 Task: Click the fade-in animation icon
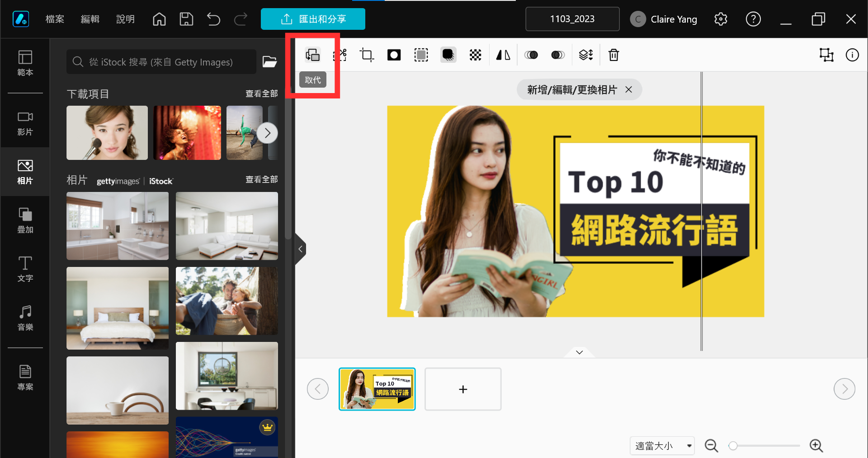point(531,55)
